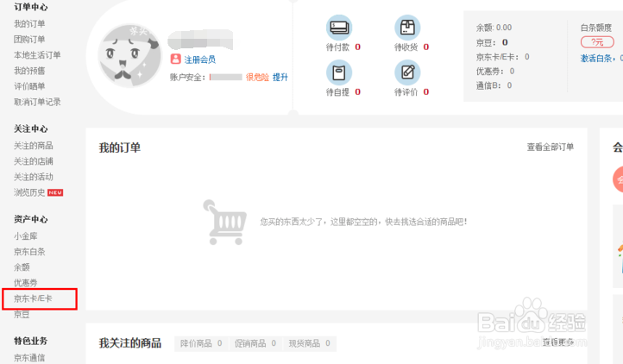The height and width of the screenshot is (364, 623).
Task: Open 关注的店铺 in the sidebar
Action: pyautogui.click(x=34, y=161)
